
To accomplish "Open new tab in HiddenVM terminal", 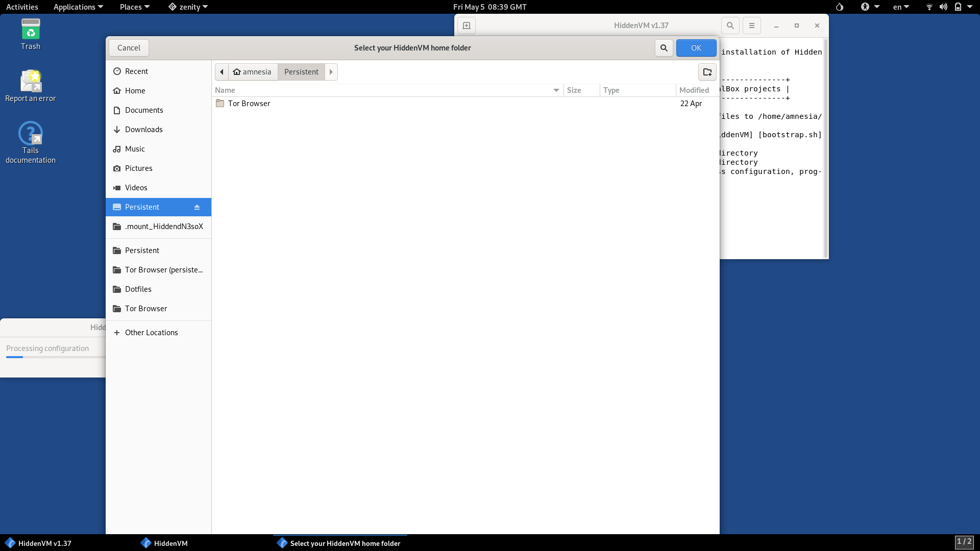I will tap(466, 26).
